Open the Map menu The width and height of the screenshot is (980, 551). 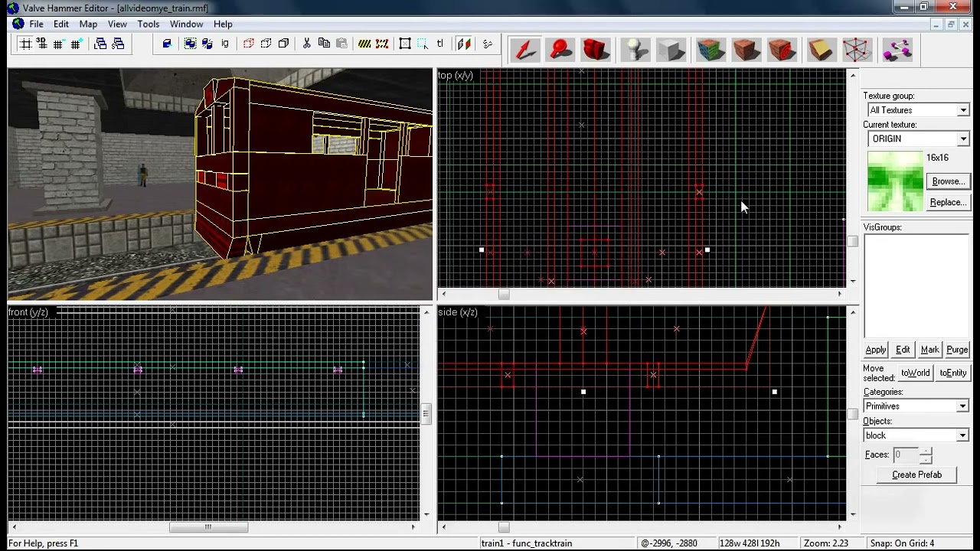(88, 24)
